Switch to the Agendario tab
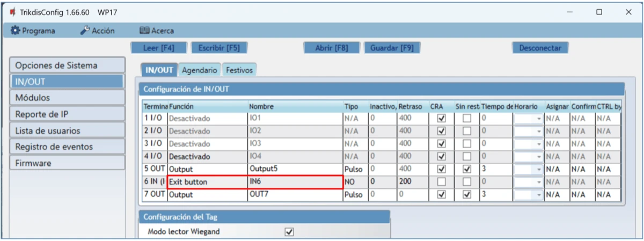The height and width of the screenshot is (241, 644). pyautogui.click(x=199, y=70)
